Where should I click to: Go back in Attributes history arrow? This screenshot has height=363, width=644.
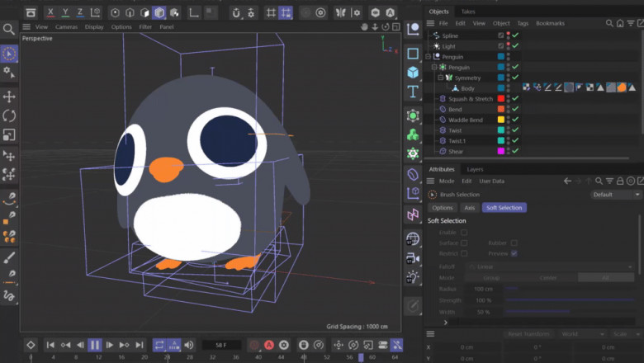(x=567, y=181)
